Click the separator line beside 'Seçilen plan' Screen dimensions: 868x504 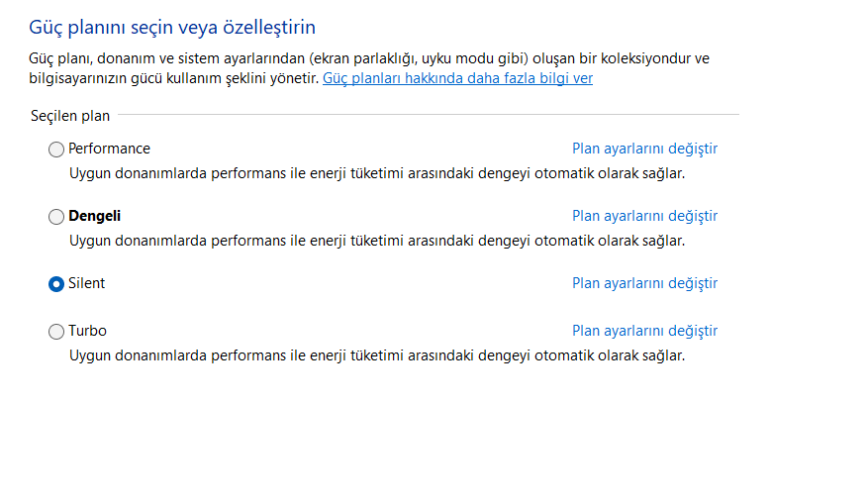[x=428, y=116]
